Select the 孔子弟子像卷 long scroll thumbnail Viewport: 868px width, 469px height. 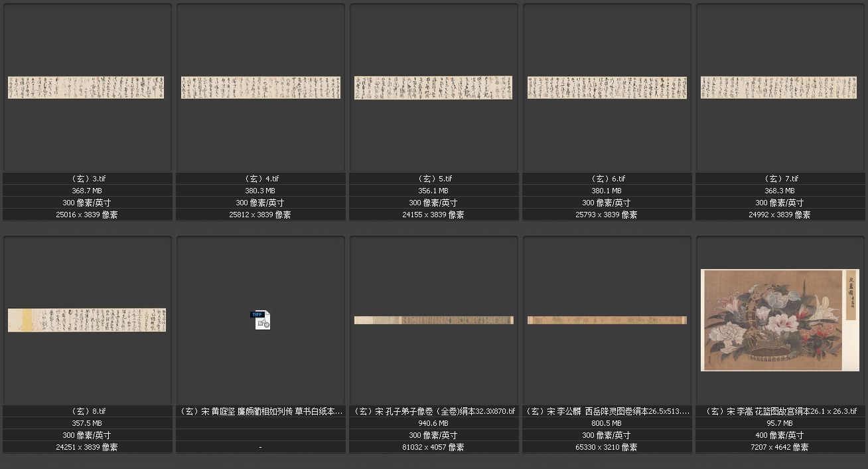pyautogui.click(x=433, y=320)
